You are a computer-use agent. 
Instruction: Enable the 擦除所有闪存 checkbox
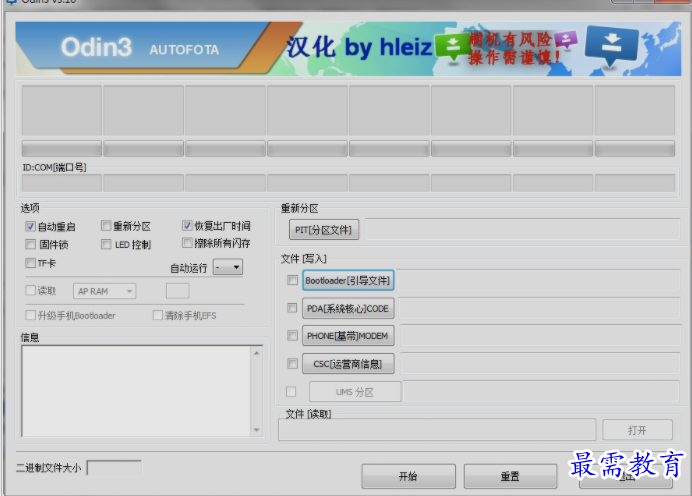click(187, 243)
